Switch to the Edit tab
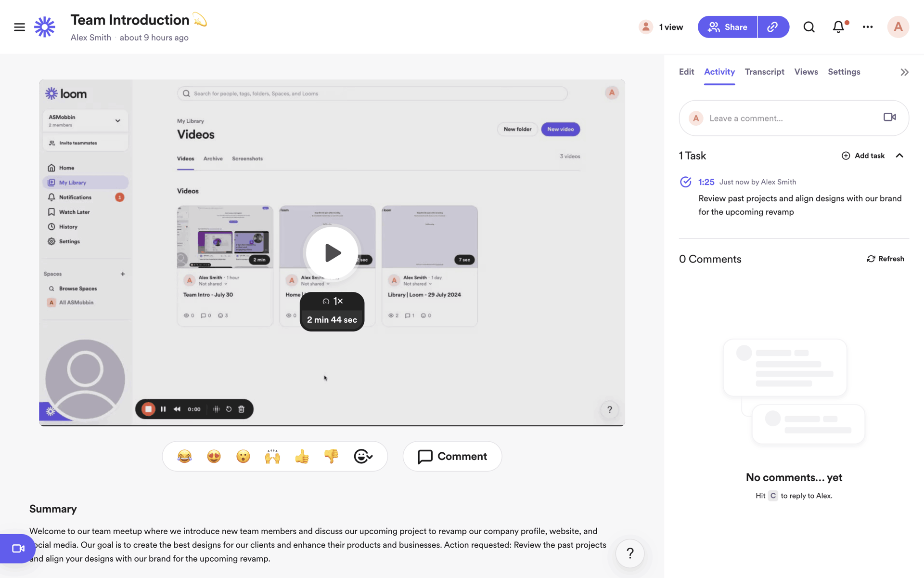Viewport: 924px width, 578px height. (686, 72)
